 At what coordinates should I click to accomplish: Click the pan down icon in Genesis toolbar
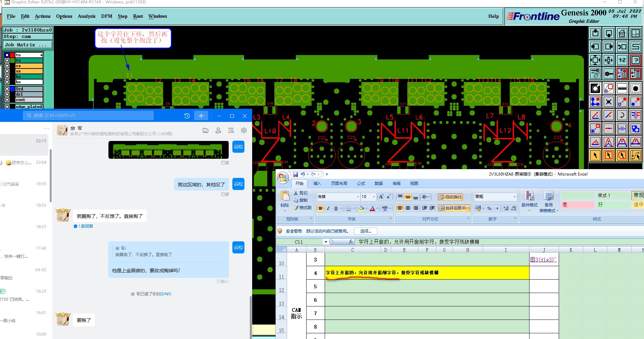608,33
